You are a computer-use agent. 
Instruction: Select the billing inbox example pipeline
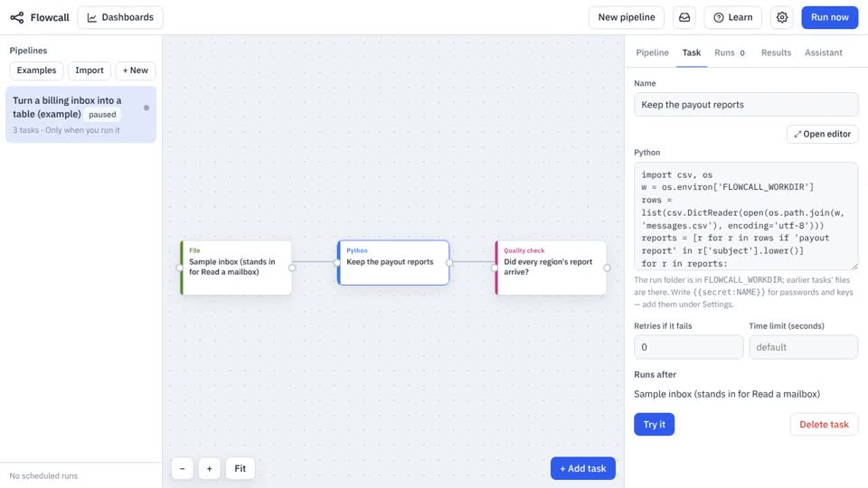80,115
